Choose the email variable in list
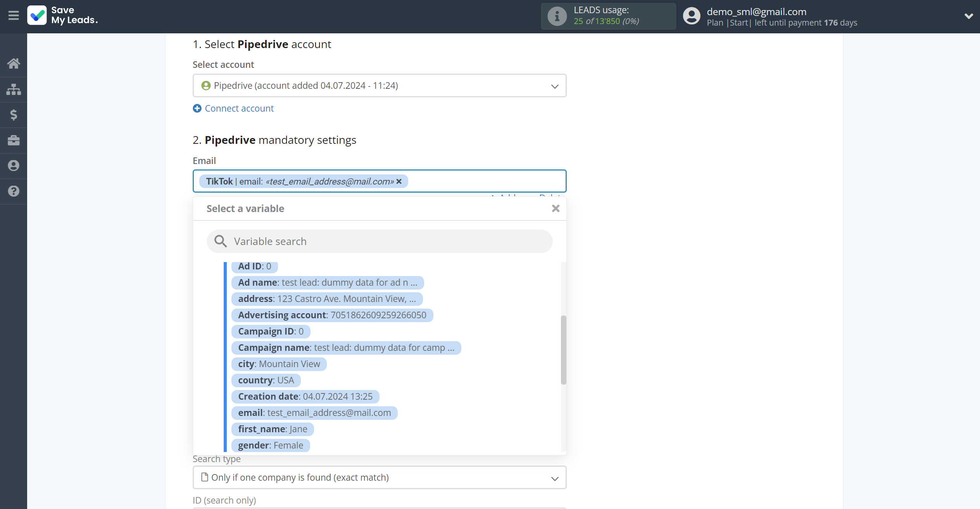 [x=314, y=413]
